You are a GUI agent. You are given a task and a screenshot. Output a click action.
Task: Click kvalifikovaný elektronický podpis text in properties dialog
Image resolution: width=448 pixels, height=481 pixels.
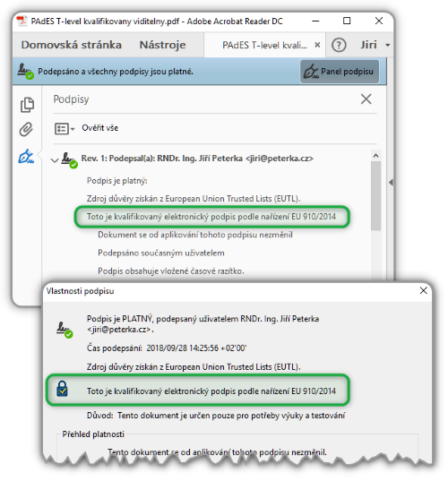click(x=211, y=391)
